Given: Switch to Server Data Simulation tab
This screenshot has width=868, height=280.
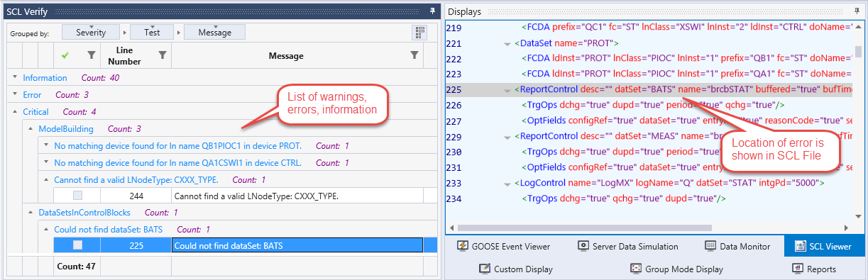Looking at the screenshot, I should (627, 246).
